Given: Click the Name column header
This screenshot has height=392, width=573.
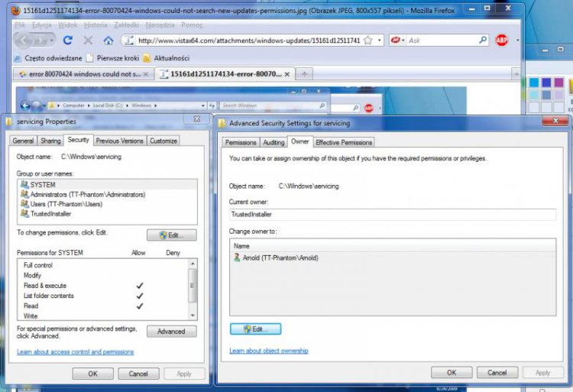Looking at the screenshot, I should (393, 246).
